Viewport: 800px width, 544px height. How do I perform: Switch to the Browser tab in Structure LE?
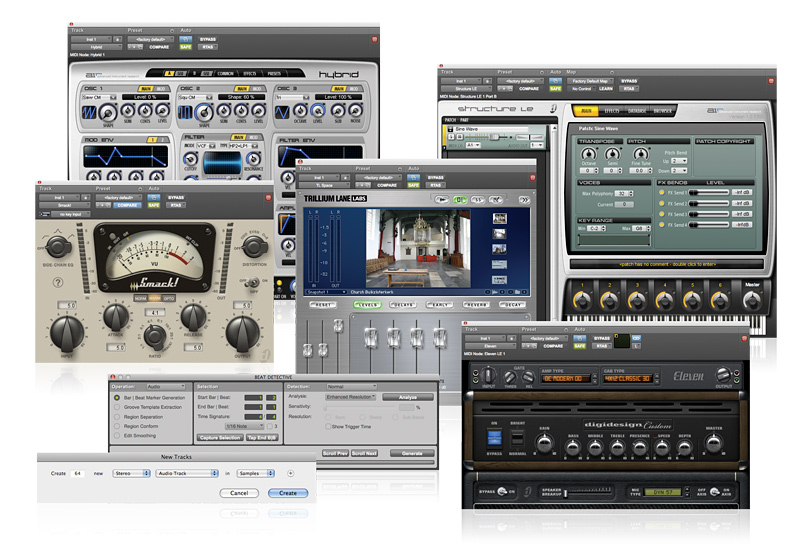tap(663, 111)
